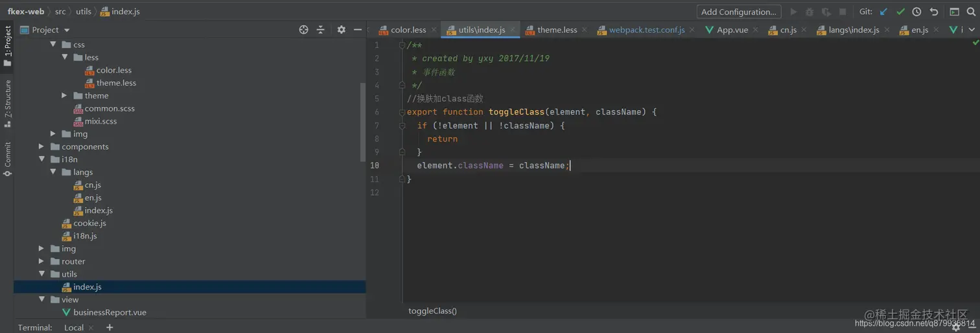The image size is (980, 333).
Task: Click Run with Coverage icon
Action: pos(826,12)
